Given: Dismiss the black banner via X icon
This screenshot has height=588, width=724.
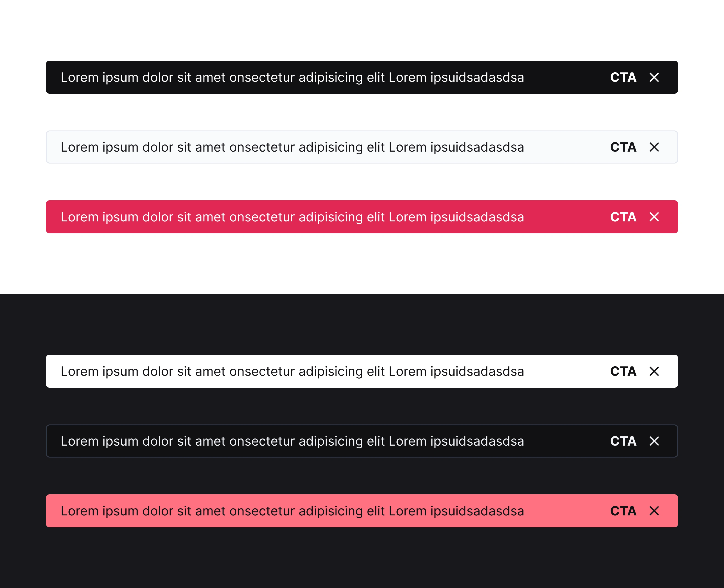Looking at the screenshot, I should coord(654,77).
